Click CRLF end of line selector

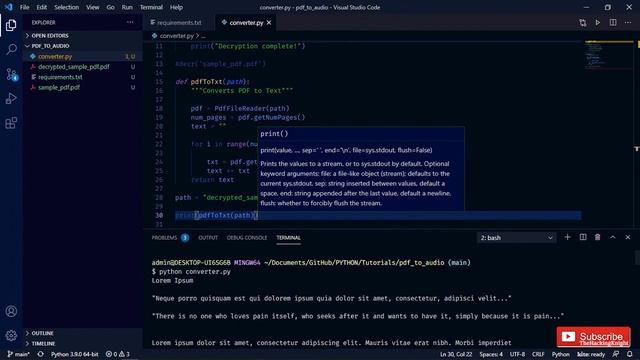pyautogui.click(x=538, y=354)
